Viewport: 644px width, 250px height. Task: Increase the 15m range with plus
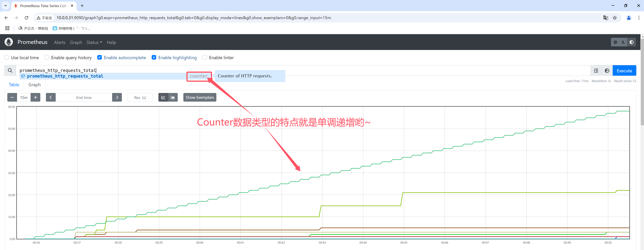(35, 97)
